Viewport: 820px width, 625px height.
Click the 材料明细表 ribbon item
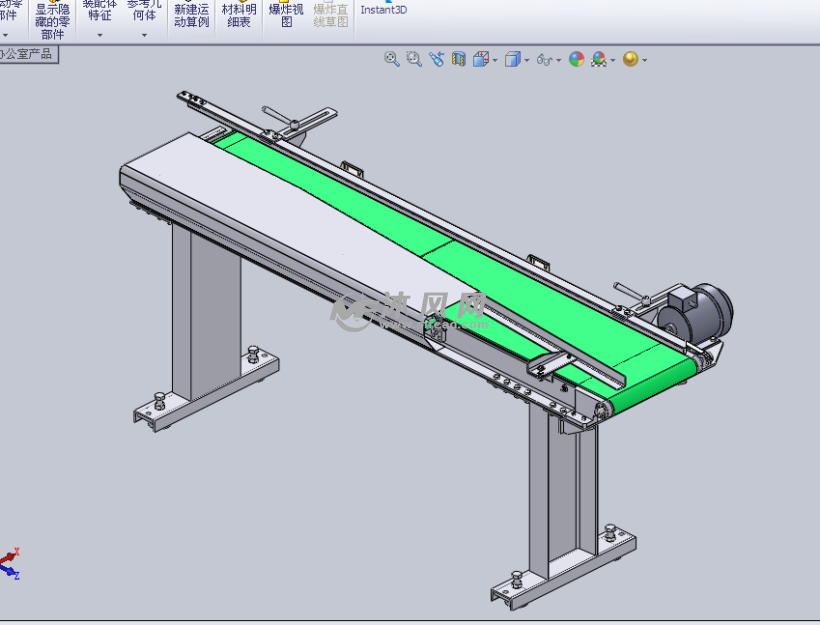237,14
